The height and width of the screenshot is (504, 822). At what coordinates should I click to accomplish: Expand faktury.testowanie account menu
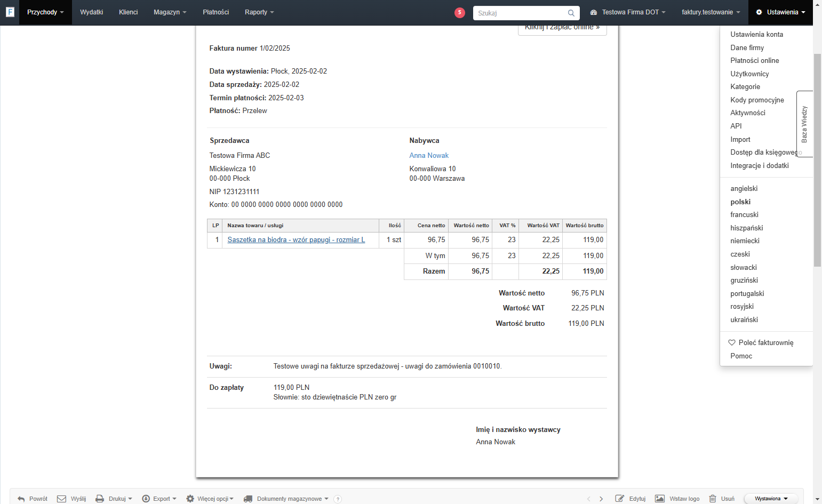click(x=711, y=12)
